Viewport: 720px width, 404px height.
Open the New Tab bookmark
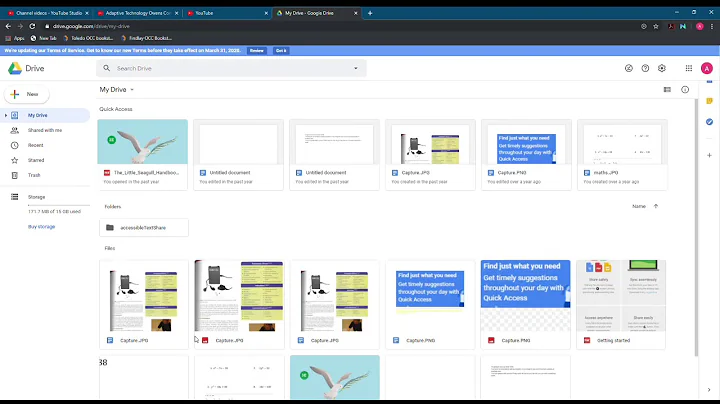(x=43, y=38)
